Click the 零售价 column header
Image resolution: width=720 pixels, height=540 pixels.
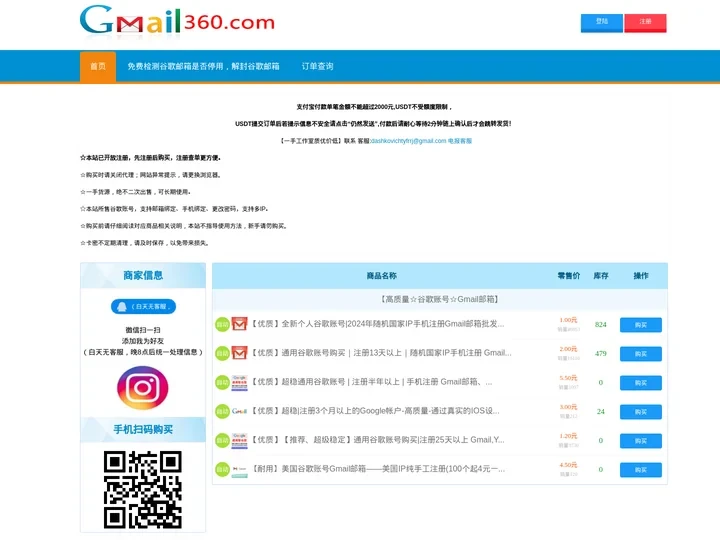point(568,276)
